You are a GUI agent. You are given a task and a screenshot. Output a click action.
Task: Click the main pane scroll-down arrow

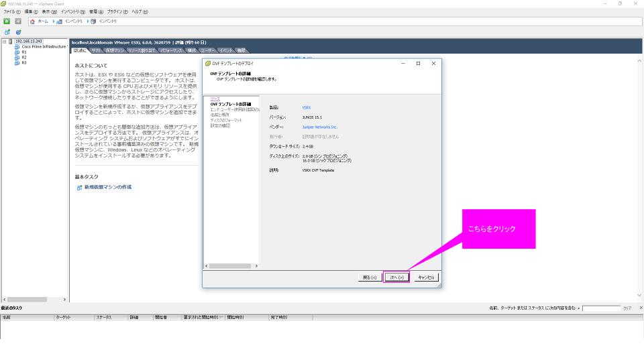(x=639, y=295)
